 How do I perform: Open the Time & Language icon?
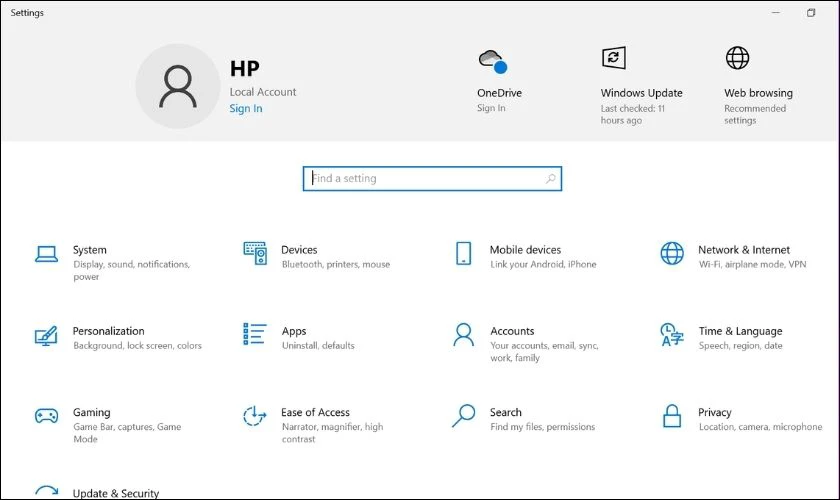672,334
